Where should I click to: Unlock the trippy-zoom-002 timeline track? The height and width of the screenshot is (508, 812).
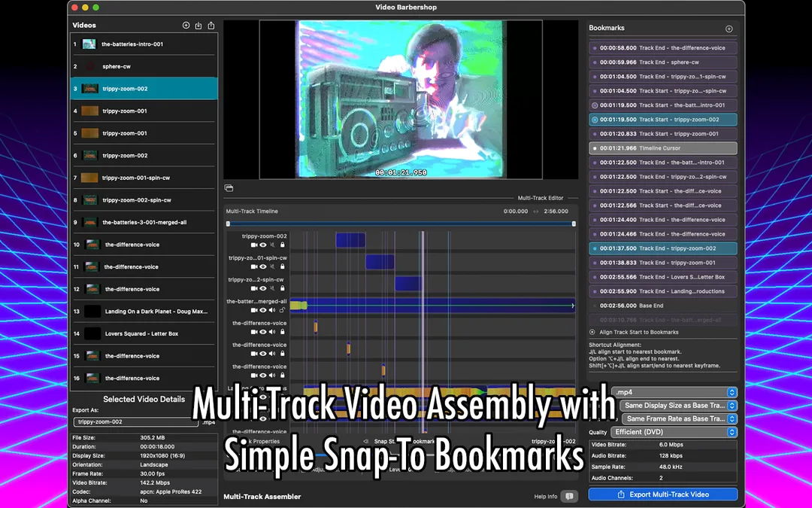click(x=282, y=245)
